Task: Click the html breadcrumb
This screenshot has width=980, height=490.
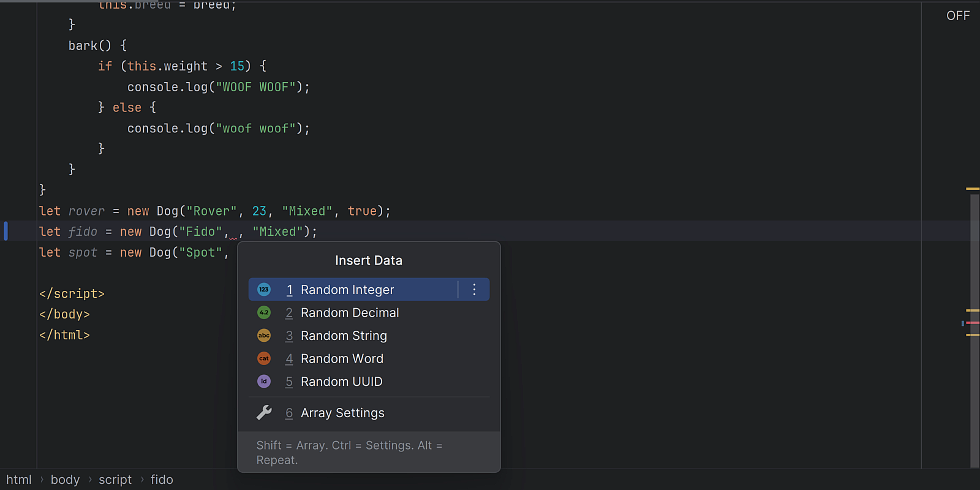Action: (19, 480)
